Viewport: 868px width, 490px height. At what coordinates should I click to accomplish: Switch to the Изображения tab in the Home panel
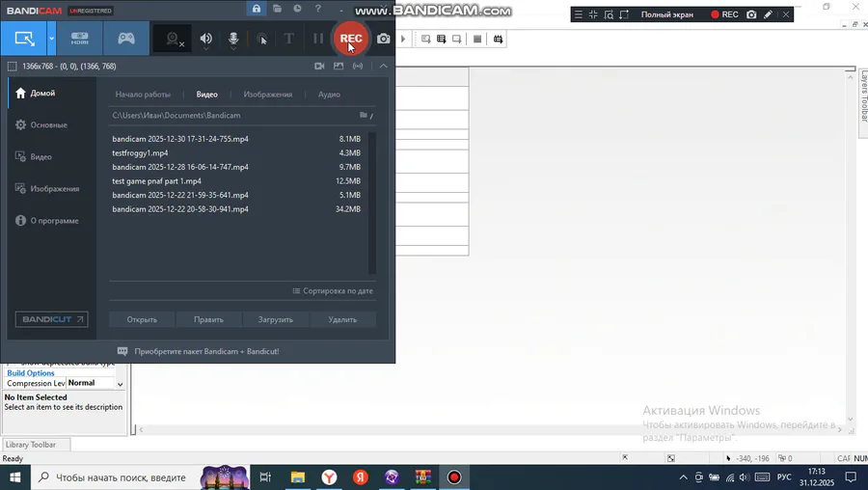click(x=268, y=95)
